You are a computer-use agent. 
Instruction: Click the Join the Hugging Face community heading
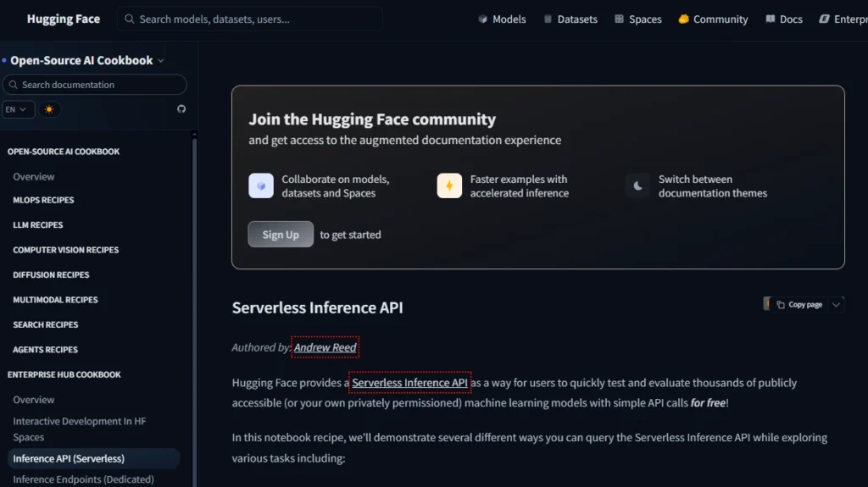click(x=372, y=119)
